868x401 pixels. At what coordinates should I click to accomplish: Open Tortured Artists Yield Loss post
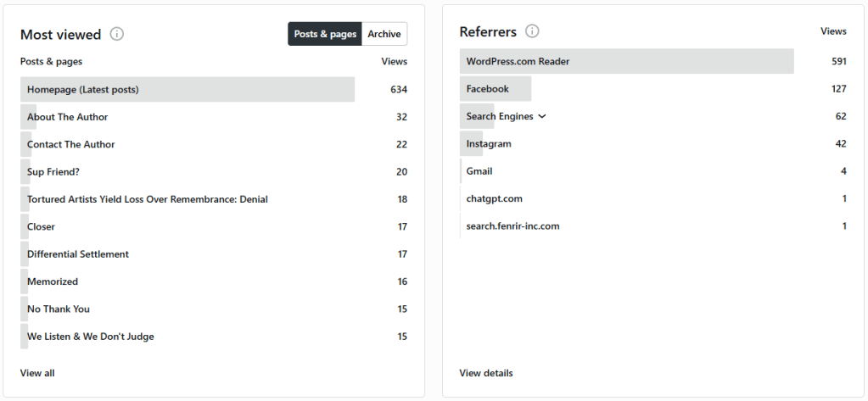pos(148,199)
